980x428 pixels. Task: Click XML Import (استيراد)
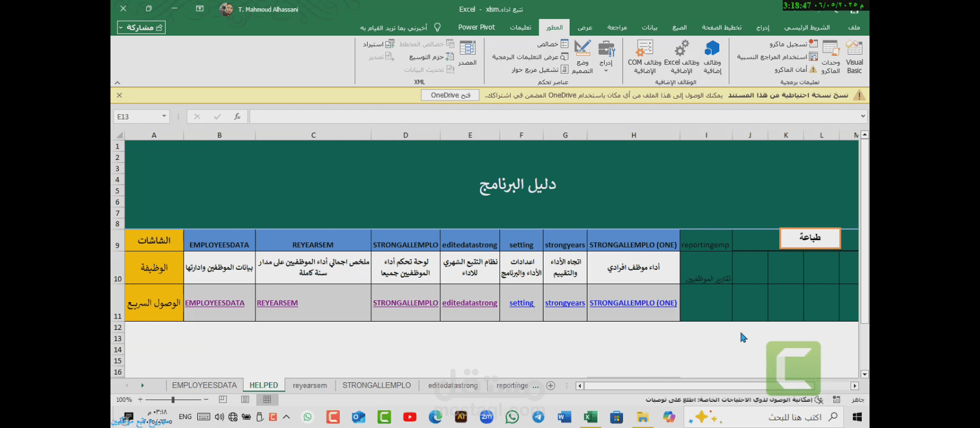point(378,44)
